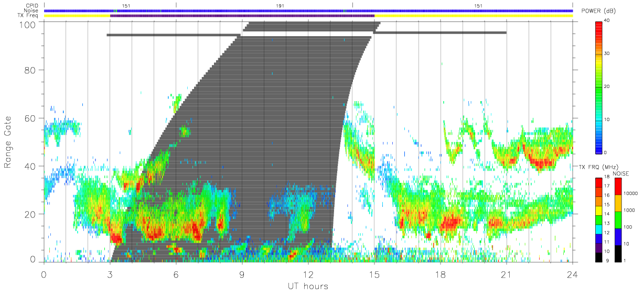Viewport: 644px width, 297px height.
Task: Select the Range Gate tick label 0
Action: (x=32, y=260)
